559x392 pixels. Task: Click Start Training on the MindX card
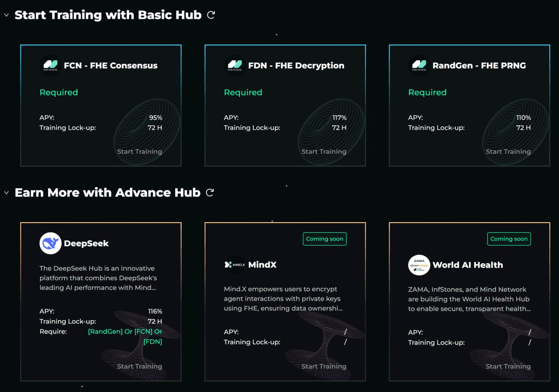click(324, 366)
